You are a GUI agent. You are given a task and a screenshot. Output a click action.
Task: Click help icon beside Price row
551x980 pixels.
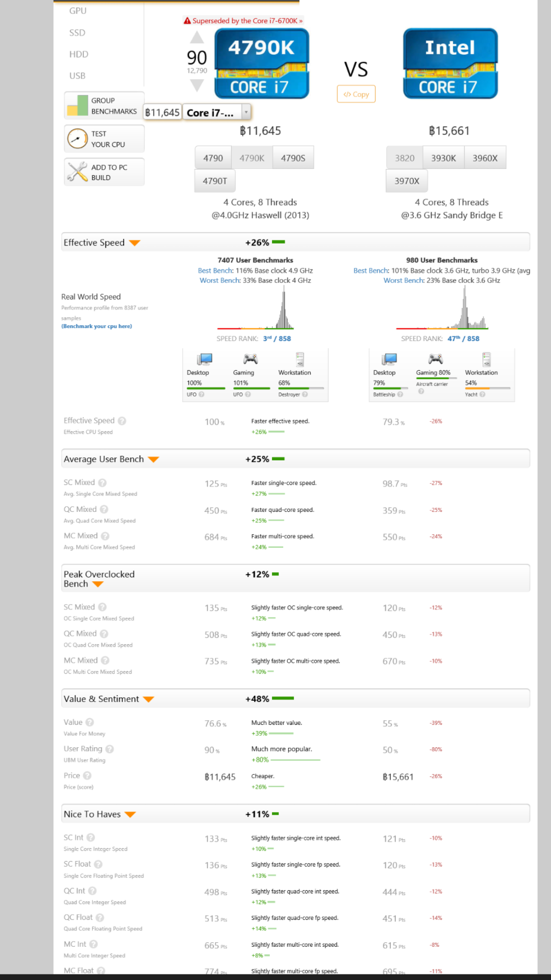click(x=87, y=776)
